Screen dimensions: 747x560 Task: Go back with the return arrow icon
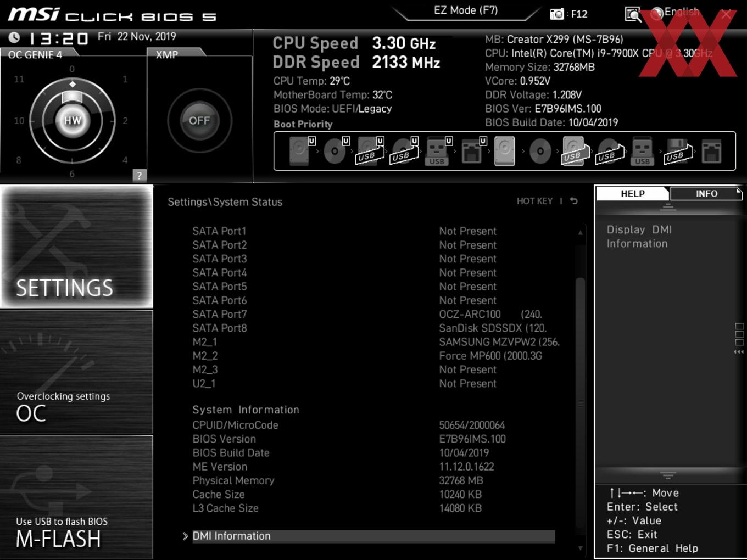coord(574,201)
